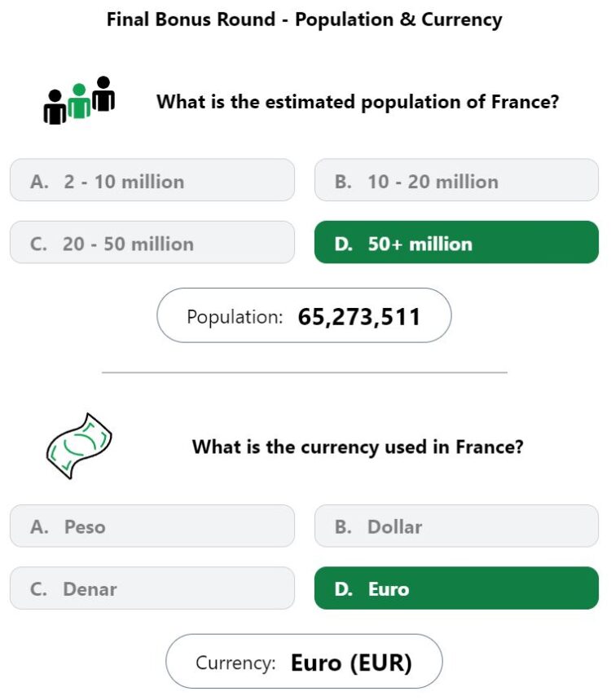Choose Peso as the currency answer
This screenshot has height=700, width=611.
152,526
